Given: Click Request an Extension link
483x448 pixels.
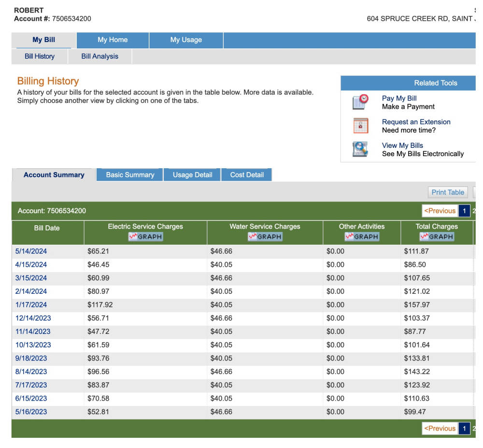Looking at the screenshot, I should (x=416, y=122).
